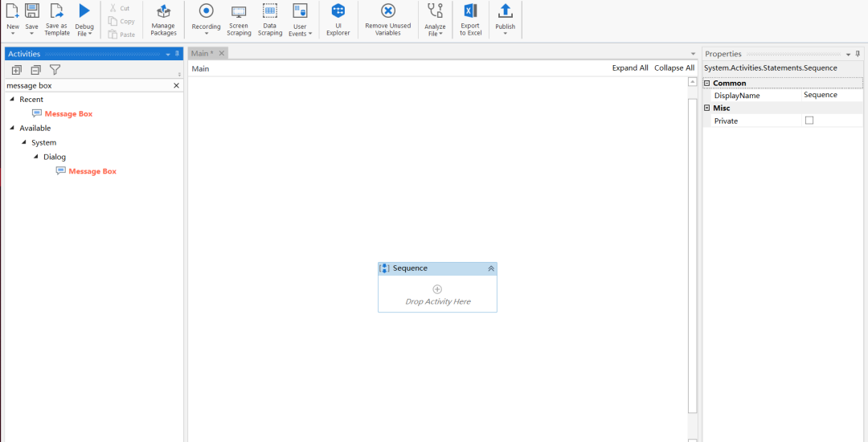Image resolution: width=868 pixels, height=442 pixels.
Task: Click the activities search field
Action: pyautogui.click(x=88, y=86)
